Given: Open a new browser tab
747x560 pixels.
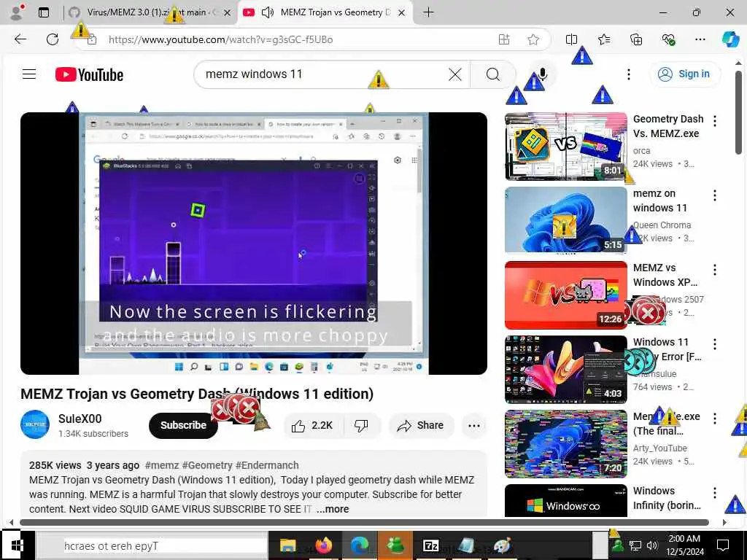Looking at the screenshot, I should pyautogui.click(x=428, y=12).
